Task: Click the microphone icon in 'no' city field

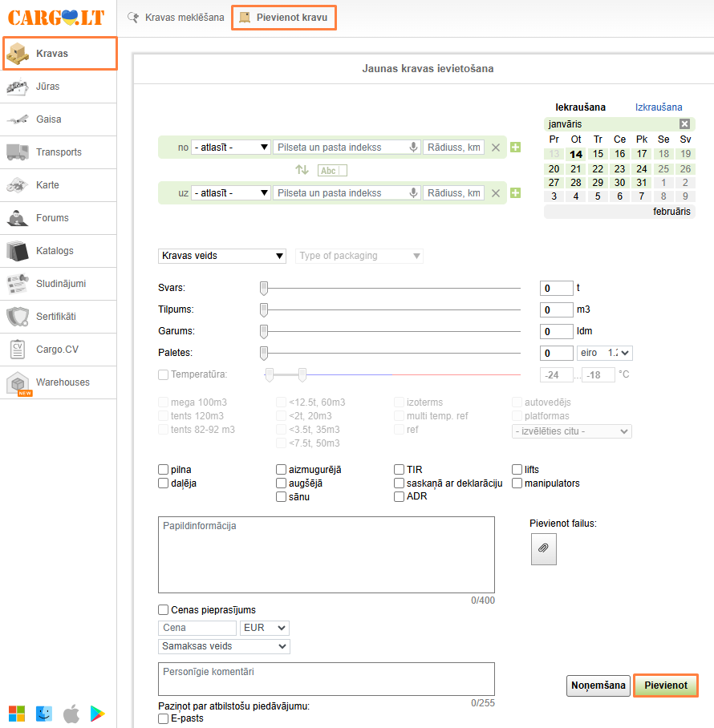Action: 414,148
